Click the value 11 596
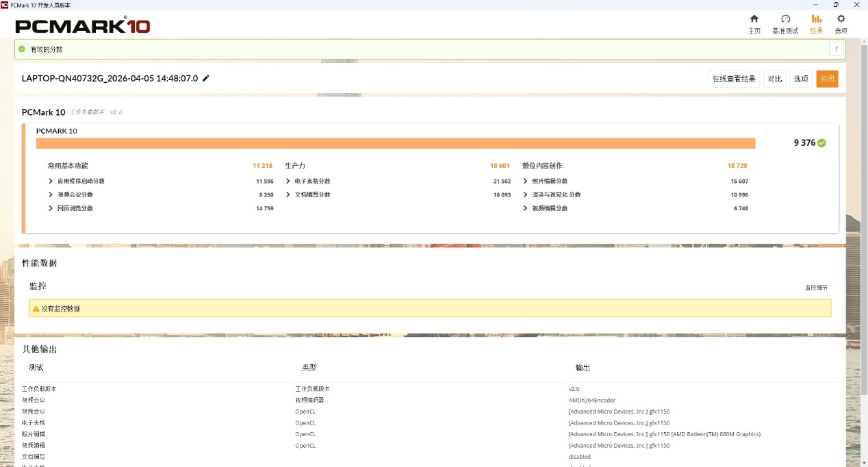This screenshot has height=467, width=868. pyautogui.click(x=264, y=181)
